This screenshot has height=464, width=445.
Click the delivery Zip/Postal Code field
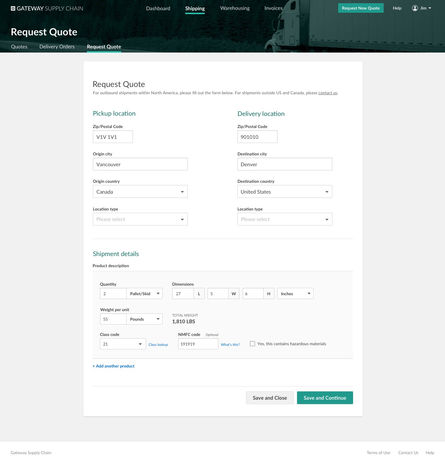coord(257,137)
